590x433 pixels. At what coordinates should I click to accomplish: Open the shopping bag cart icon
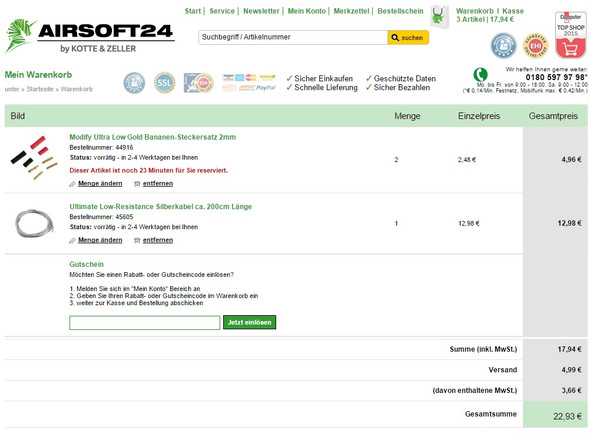440,17
